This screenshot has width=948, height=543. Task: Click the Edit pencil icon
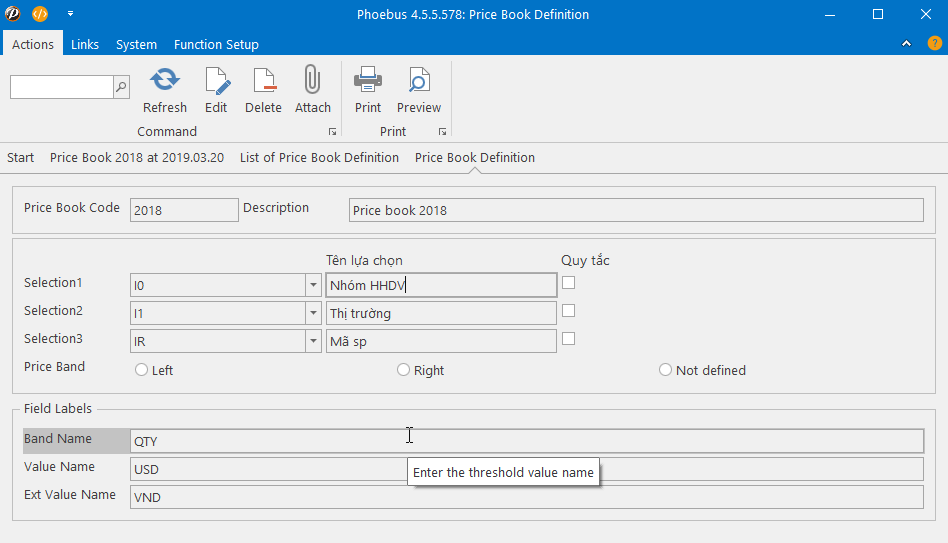pos(216,81)
